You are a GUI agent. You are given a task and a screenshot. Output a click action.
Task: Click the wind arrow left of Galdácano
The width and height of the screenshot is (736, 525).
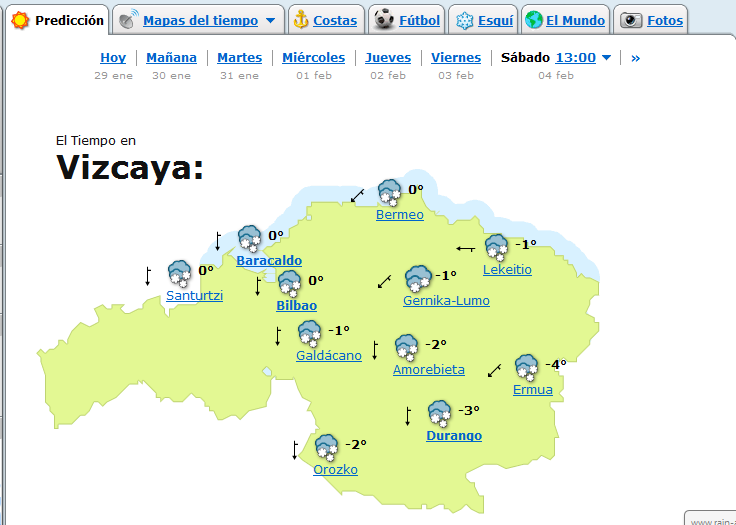278,337
